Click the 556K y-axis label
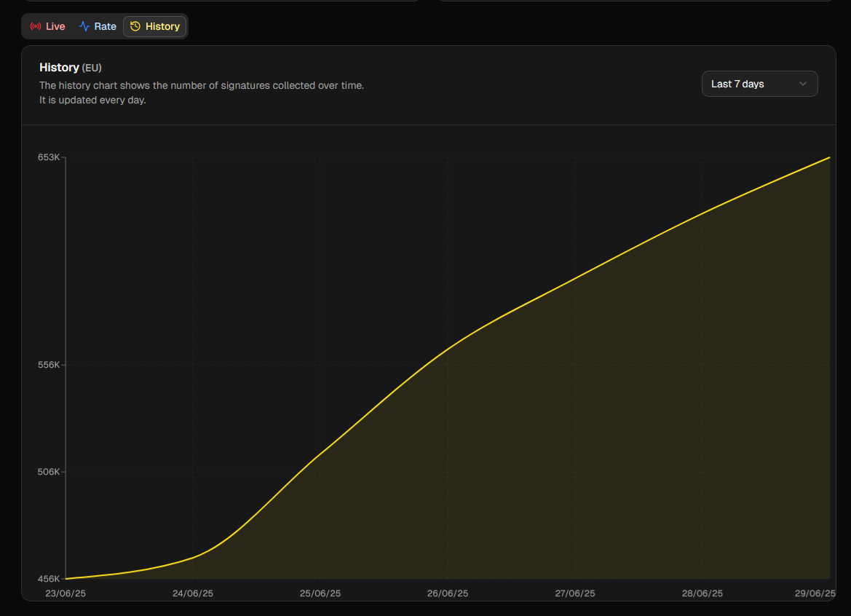Screen dimensions: 851x616 coord(49,365)
